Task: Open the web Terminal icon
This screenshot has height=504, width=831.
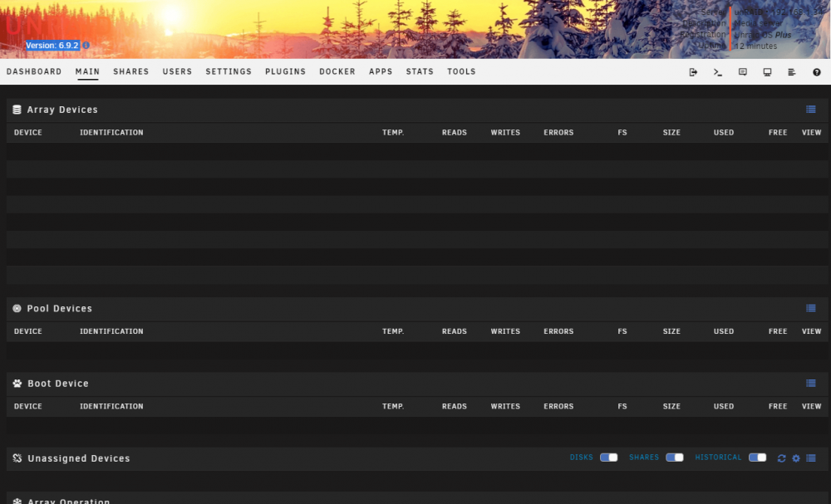Action: pyautogui.click(x=718, y=72)
